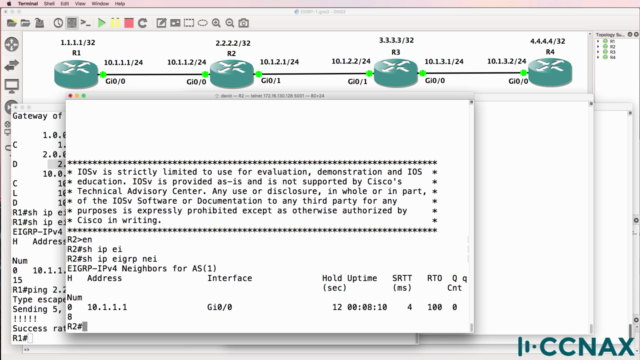Viewport: 640px width, 360px height.
Task: Open the Edit menu
Action: (65, 4)
